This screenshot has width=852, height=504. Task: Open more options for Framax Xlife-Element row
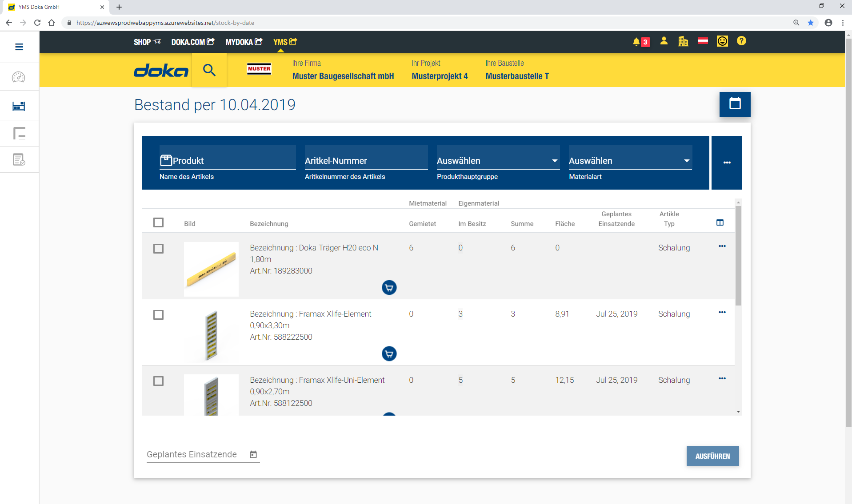[722, 313]
